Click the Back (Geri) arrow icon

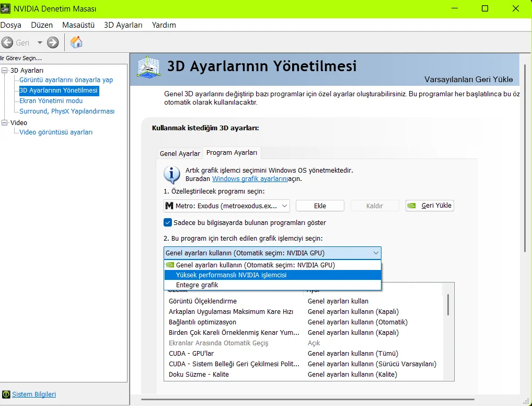(7, 42)
